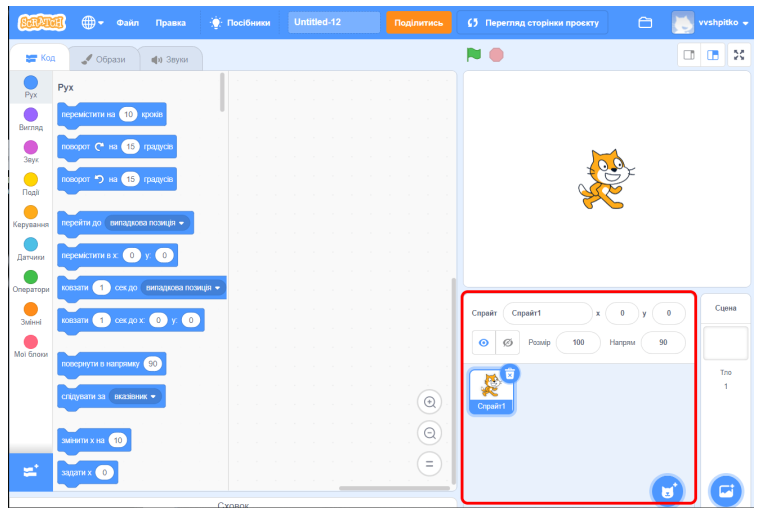The width and height of the screenshot is (761, 520).
Task: Open the Файл menu
Action: pyautogui.click(x=128, y=22)
